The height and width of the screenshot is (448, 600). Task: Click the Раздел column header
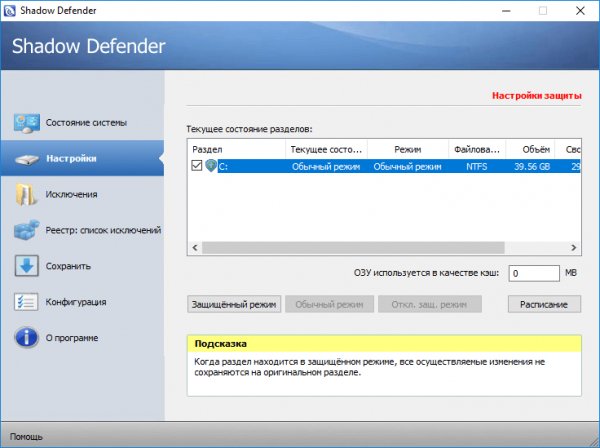click(x=236, y=149)
